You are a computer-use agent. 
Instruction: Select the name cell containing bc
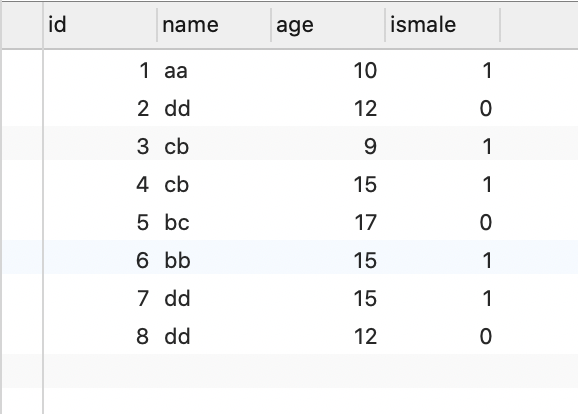click(x=214, y=222)
